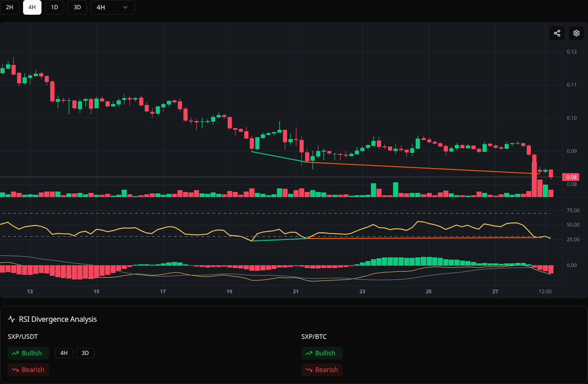Switch to the 2H timeframe tab
Viewport: 588px width, 384px height.
[x=10, y=7]
